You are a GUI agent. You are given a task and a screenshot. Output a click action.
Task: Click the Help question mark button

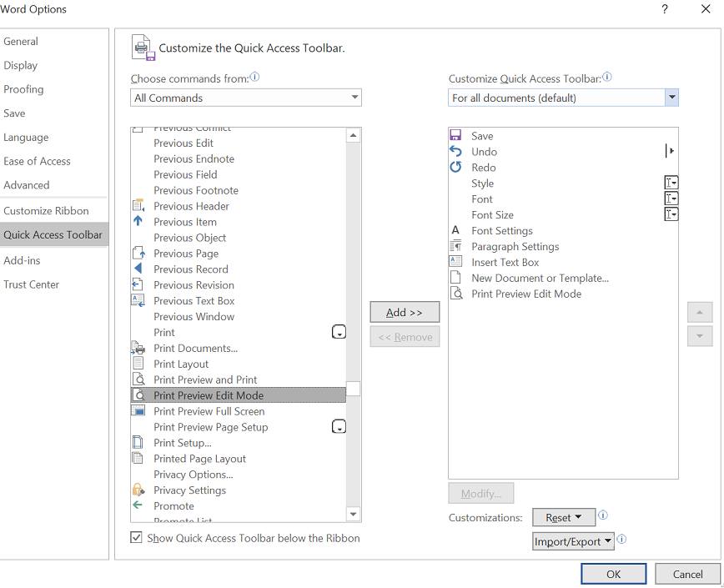(x=665, y=9)
